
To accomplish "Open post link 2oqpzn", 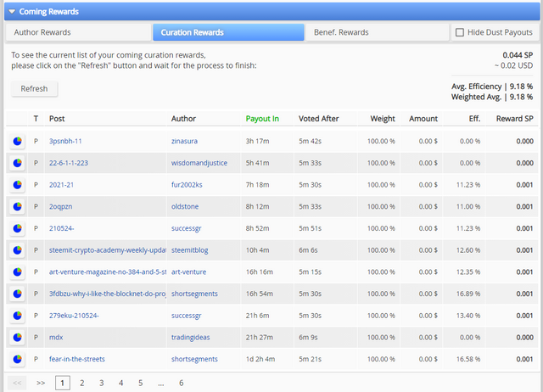I will (60, 206).
